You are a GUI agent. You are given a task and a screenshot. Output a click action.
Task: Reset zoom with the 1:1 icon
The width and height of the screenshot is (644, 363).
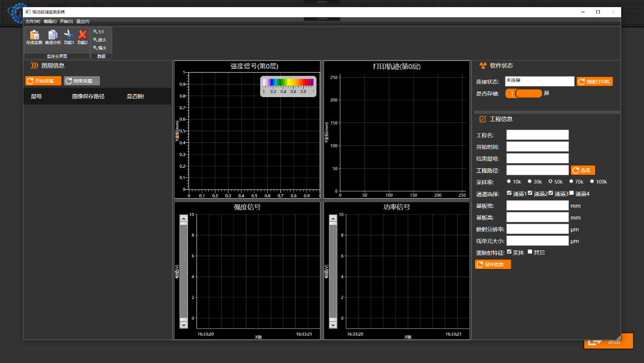tap(99, 32)
